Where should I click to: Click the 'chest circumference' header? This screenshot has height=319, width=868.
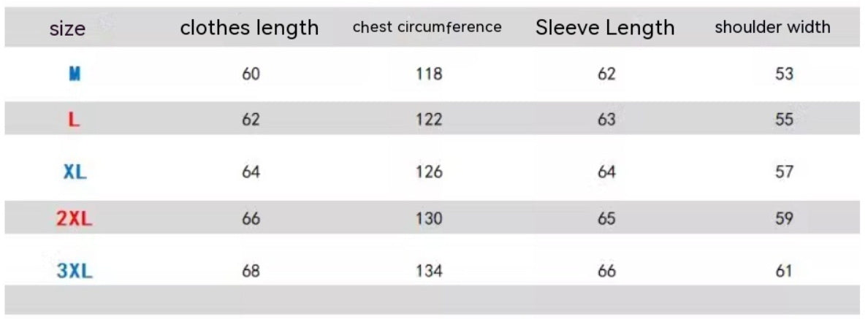pos(427,27)
